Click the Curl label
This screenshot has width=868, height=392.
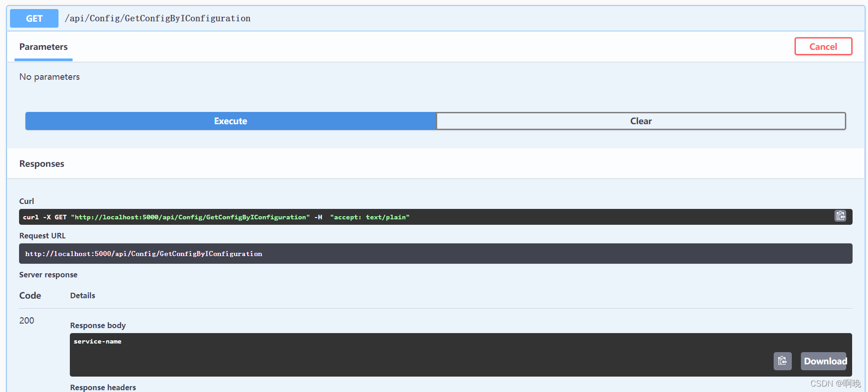[26, 201]
